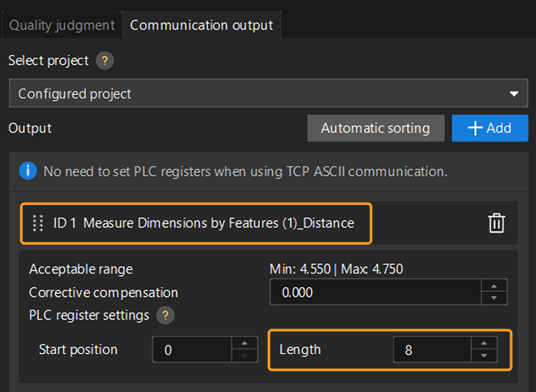Click the drag handle for ID 1

click(38, 223)
